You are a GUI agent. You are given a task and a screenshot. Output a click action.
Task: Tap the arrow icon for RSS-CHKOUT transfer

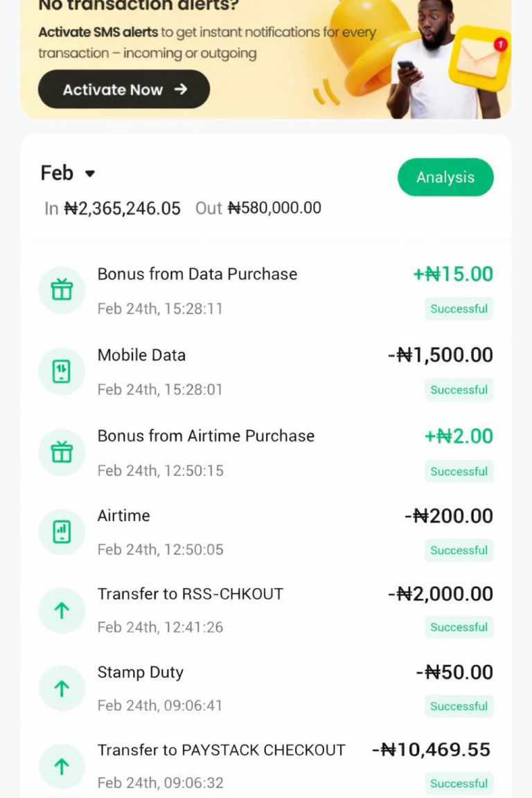tap(62, 610)
